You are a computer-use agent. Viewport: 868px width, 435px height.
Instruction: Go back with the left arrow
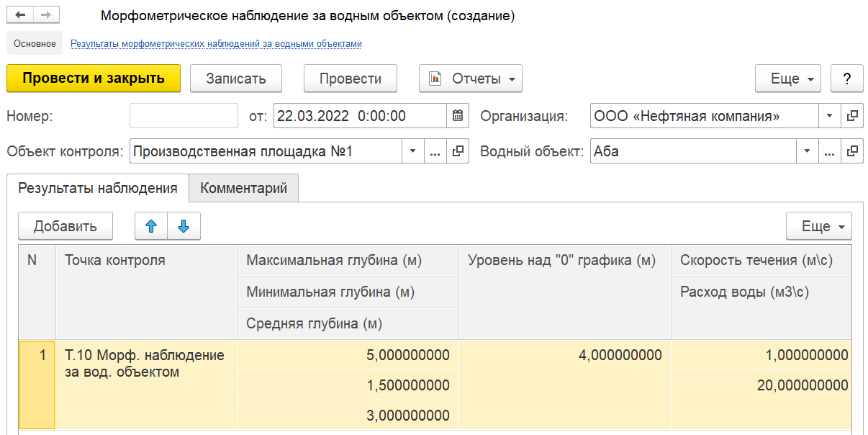pyautogui.click(x=20, y=15)
